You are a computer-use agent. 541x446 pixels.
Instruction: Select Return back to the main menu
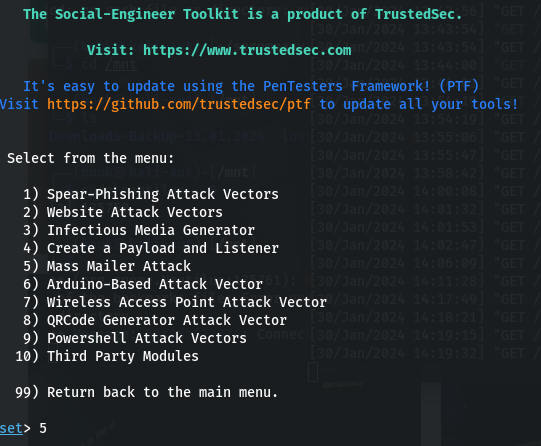tap(147, 392)
